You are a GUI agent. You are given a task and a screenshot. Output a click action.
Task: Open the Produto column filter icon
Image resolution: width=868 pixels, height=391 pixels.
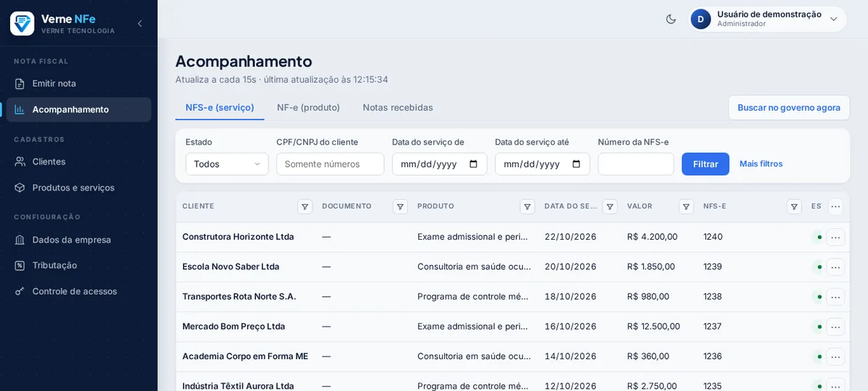[x=527, y=206]
